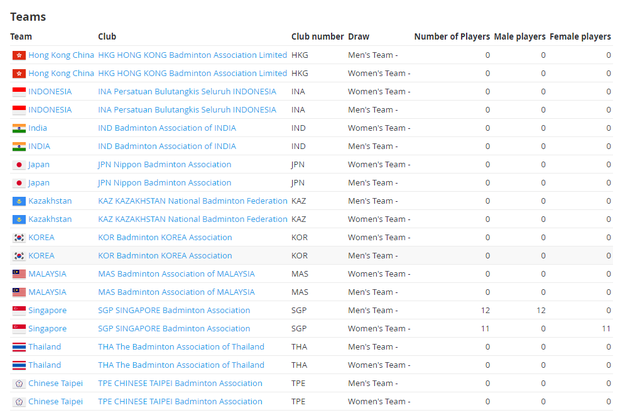Open MAS Badminton Association of MALAYSIA link, Men's row
The image size is (640, 420).
[176, 292]
